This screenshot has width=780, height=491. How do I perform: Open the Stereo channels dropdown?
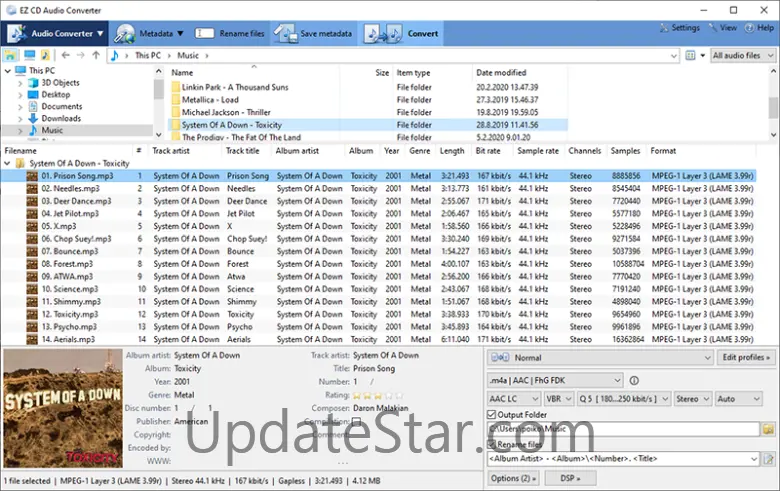tap(692, 399)
